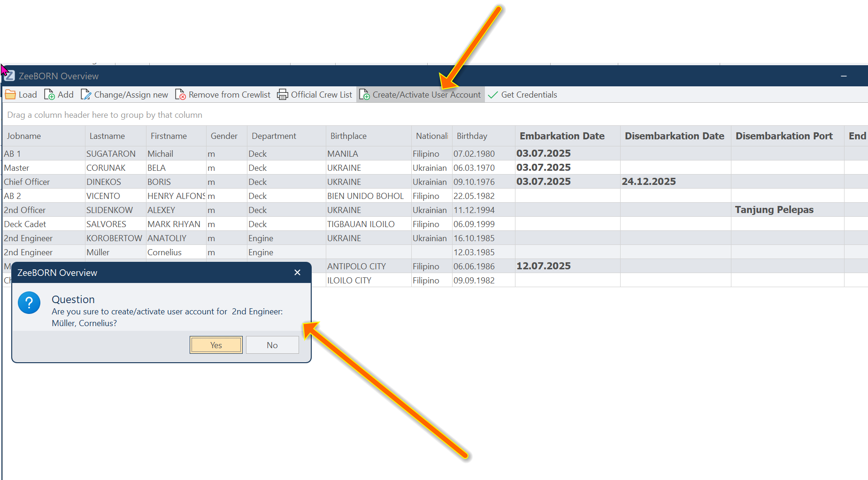
Task: Click Tanjung Pelepas disembarkation port cell
Action: pos(787,210)
